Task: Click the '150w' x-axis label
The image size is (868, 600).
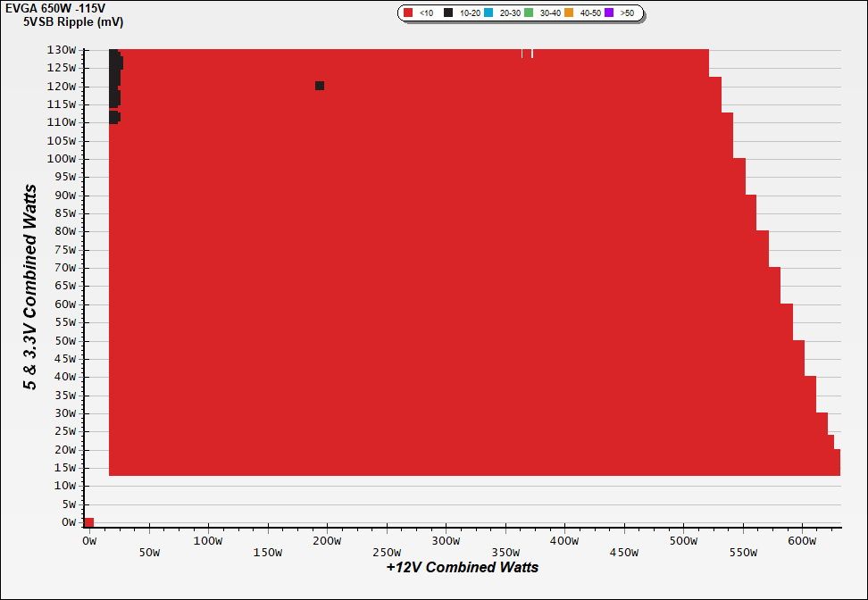Action: [267, 553]
